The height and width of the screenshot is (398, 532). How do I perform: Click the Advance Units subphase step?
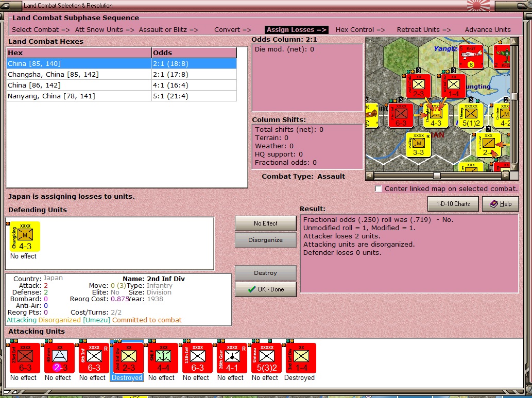488,30
